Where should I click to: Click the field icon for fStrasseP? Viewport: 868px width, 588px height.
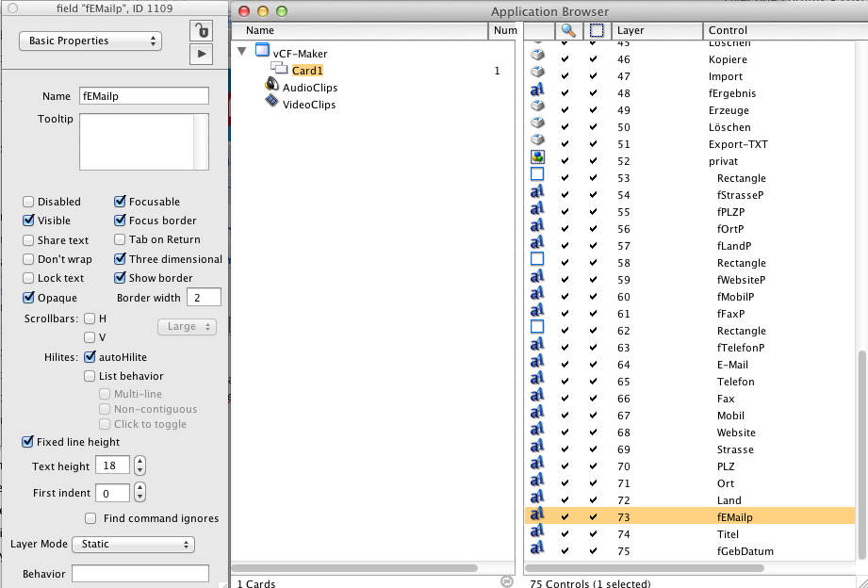537,194
